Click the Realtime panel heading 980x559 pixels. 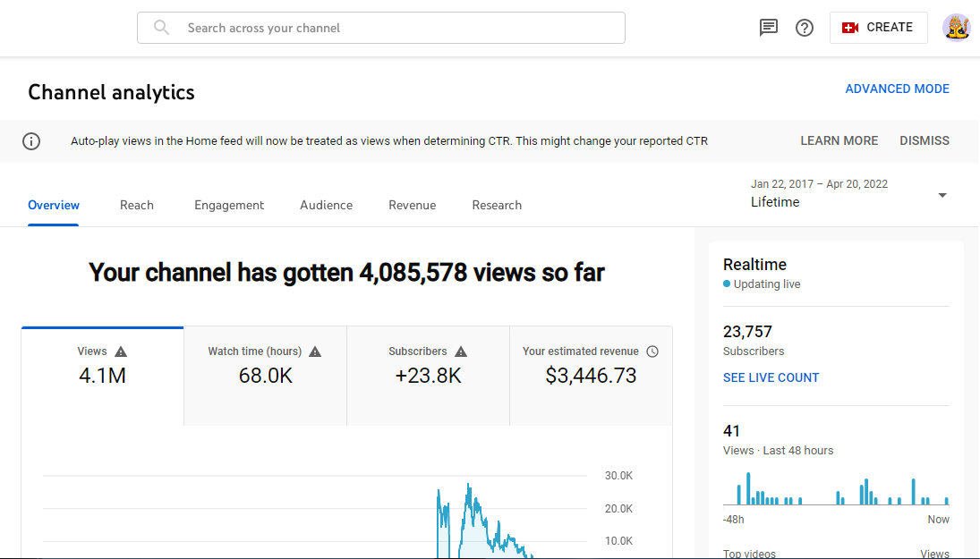click(x=754, y=264)
